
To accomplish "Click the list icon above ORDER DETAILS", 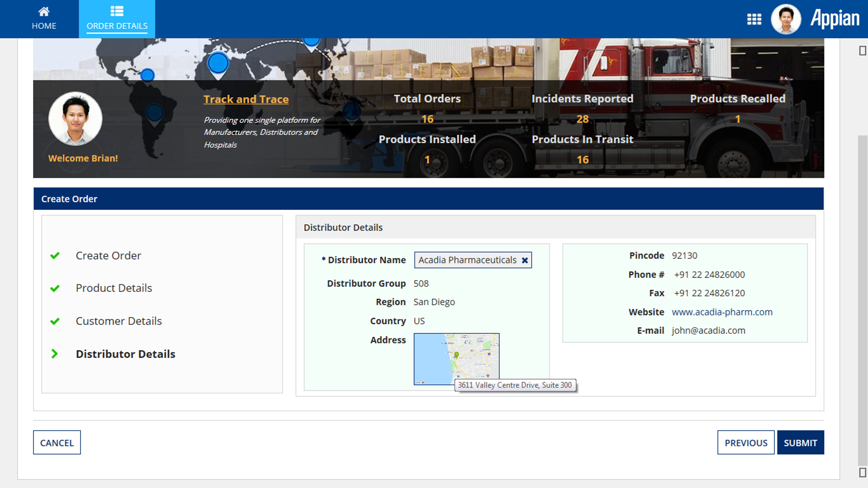I will click(x=117, y=11).
